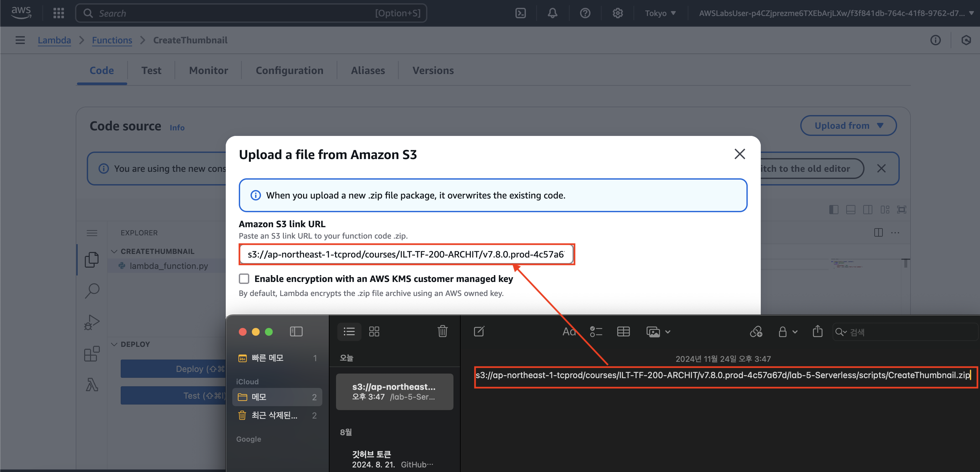Go to Functions breadcrumb link
The width and height of the screenshot is (980, 472).
112,40
